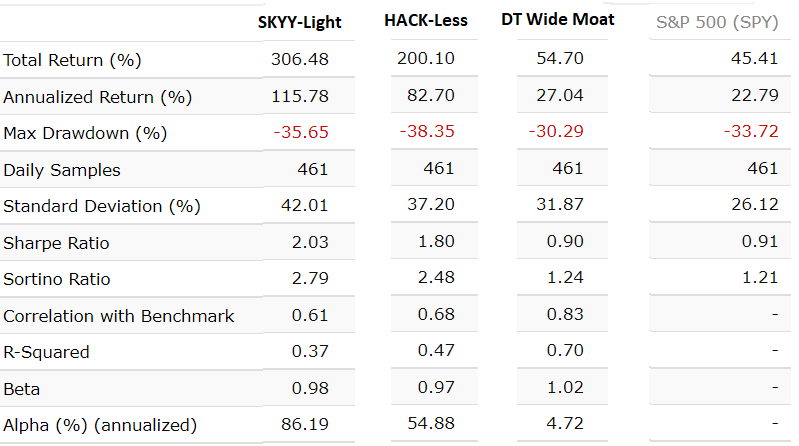Viewport: 799px width, 446px height.
Task: Click the DT Wide Moat column header
Action: [x=558, y=19]
